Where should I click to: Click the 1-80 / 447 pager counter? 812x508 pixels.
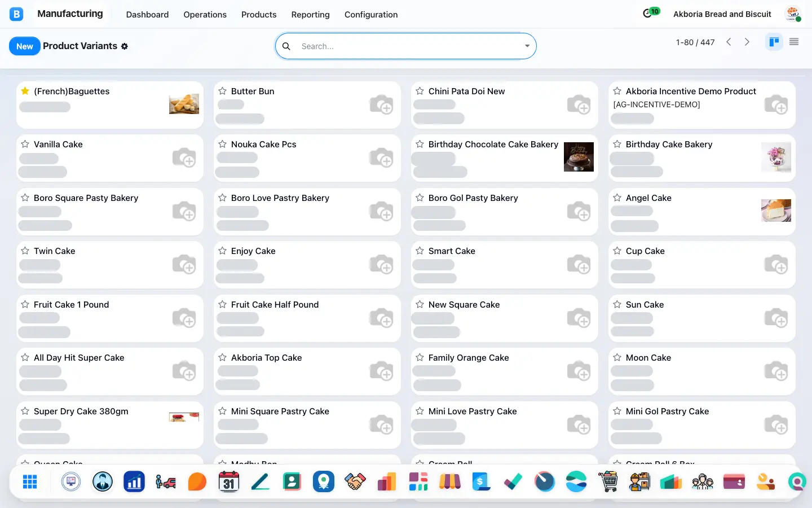pos(695,42)
